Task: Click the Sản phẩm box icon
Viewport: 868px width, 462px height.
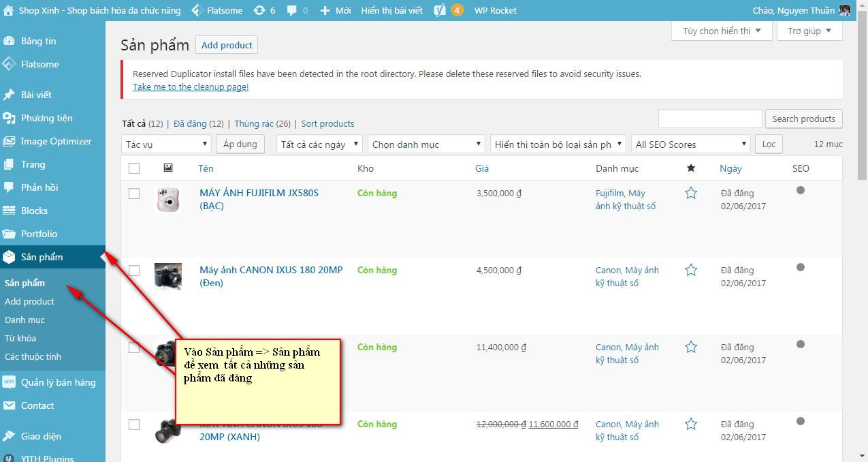Action: coord(9,257)
